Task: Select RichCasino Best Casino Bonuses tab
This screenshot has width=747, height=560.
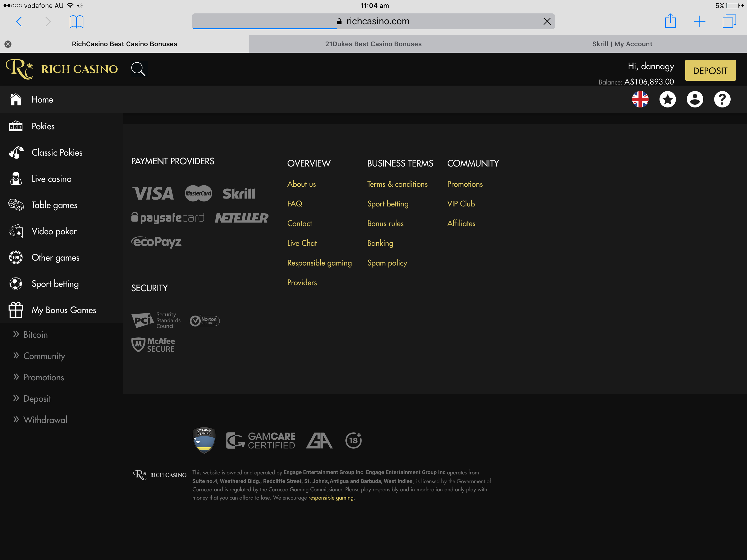Action: point(124,44)
